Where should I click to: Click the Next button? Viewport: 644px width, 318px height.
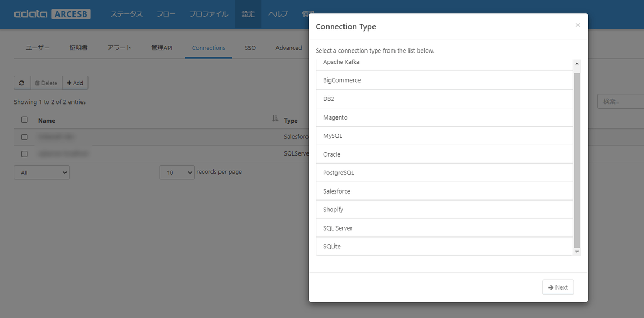558,287
